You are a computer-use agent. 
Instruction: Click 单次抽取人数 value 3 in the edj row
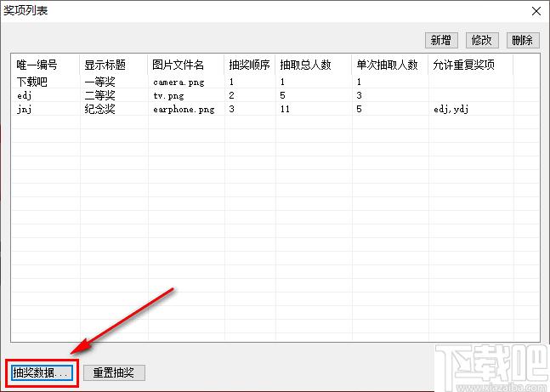click(x=360, y=95)
